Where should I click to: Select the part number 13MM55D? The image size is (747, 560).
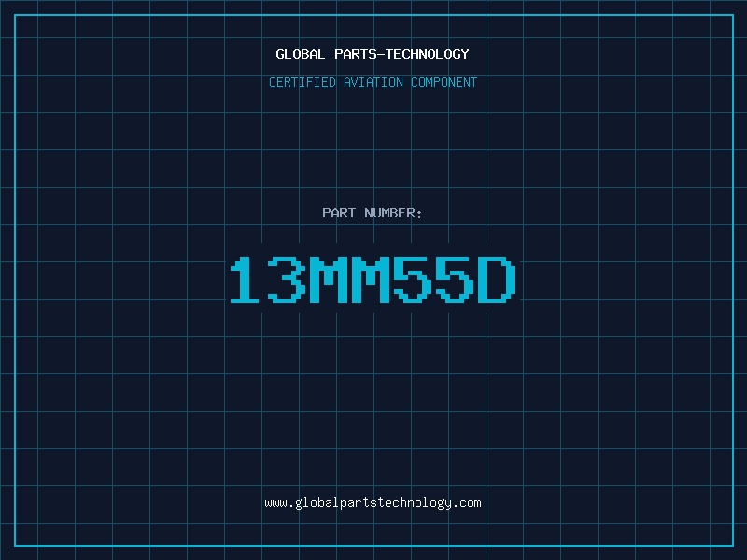click(373, 279)
